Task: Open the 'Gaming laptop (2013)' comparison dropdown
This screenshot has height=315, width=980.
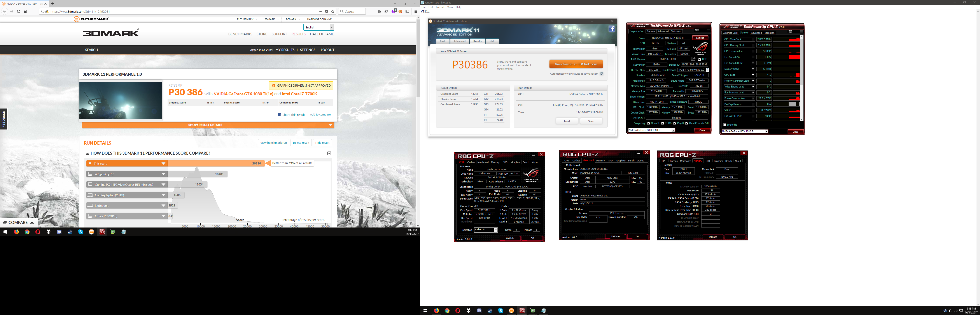Action: [164, 195]
